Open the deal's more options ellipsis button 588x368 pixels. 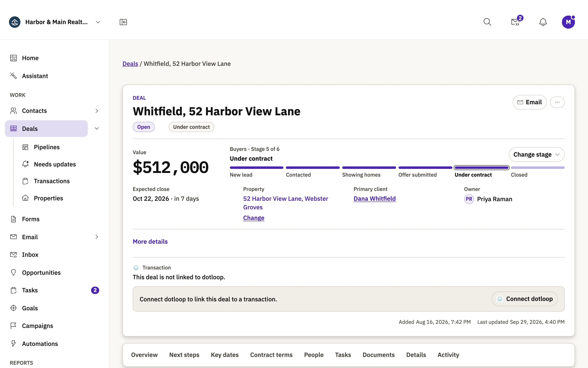pyautogui.click(x=557, y=102)
